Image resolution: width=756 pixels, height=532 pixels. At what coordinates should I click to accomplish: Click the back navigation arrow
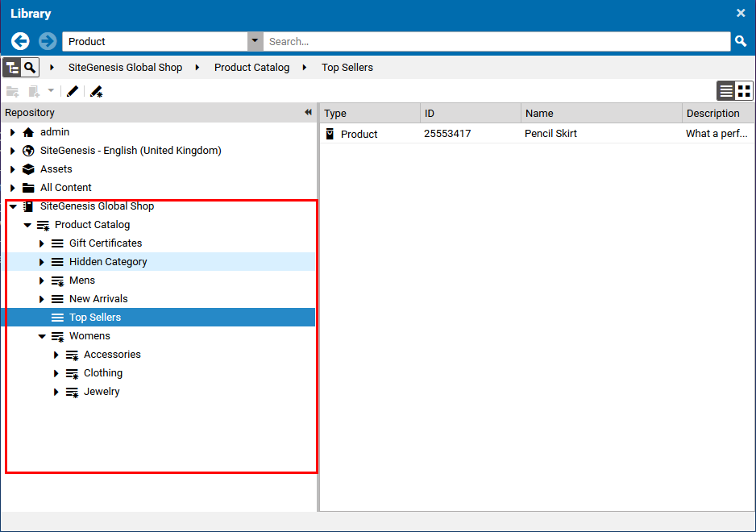click(20, 41)
